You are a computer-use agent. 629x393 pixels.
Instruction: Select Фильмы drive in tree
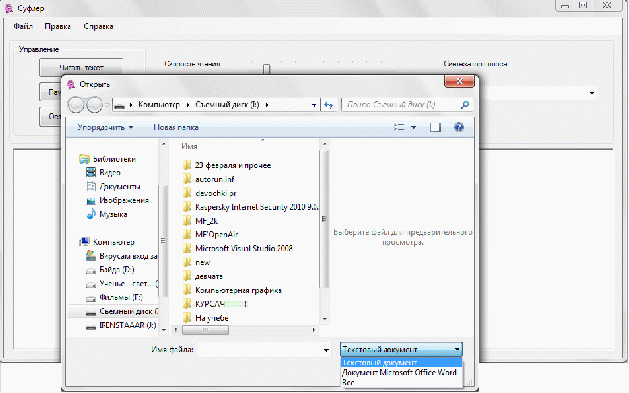tap(114, 298)
